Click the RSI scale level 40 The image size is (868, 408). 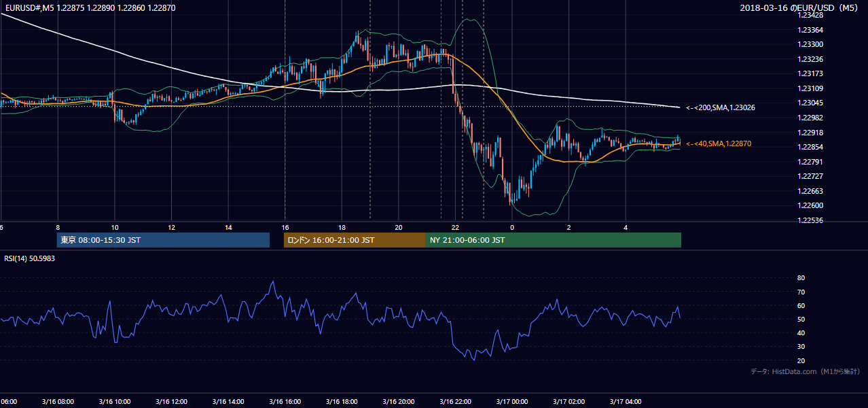click(801, 333)
